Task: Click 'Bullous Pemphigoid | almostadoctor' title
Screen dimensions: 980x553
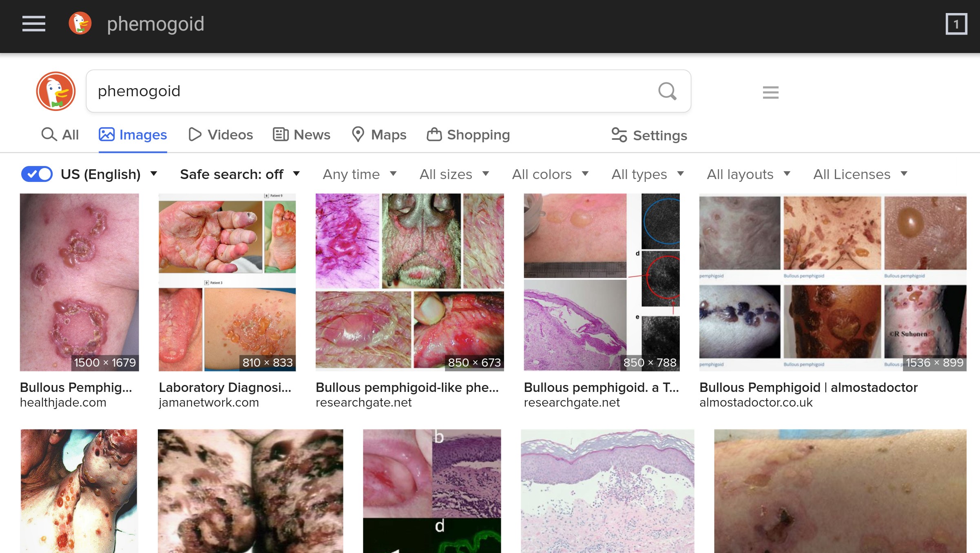Action: (808, 387)
